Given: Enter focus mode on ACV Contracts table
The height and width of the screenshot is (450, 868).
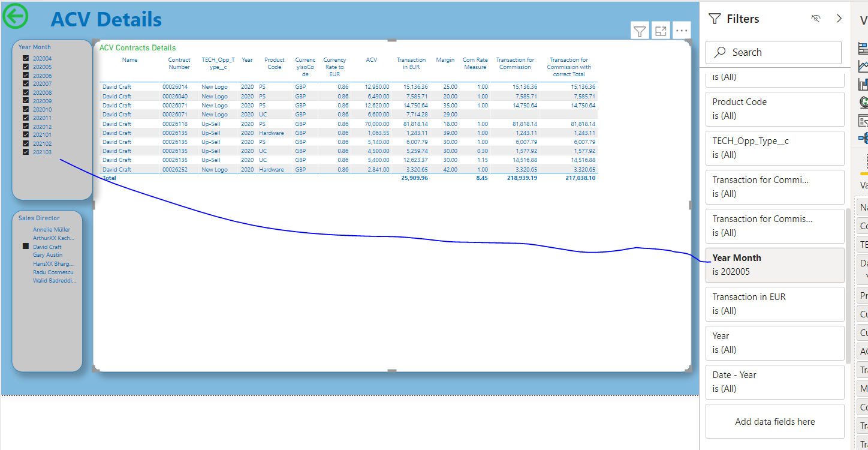Looking at the screenshot, I should coord(661,31).
